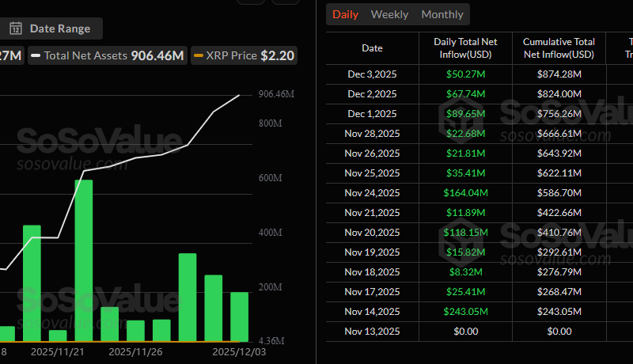633x364 pixels.
Task: Click the 2025/11/26 x-axis label
Action: [x=135, y=351]
